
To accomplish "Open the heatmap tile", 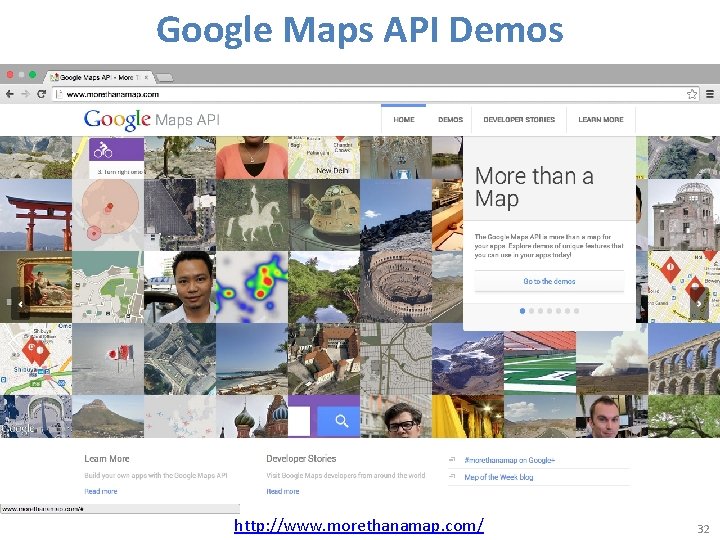I will coord(252,287).
